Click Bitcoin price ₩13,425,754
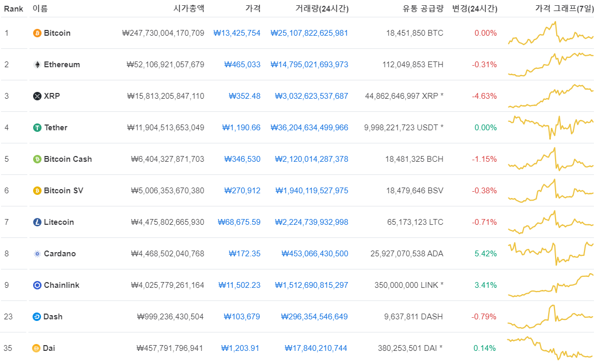 (x=237, y=33)
